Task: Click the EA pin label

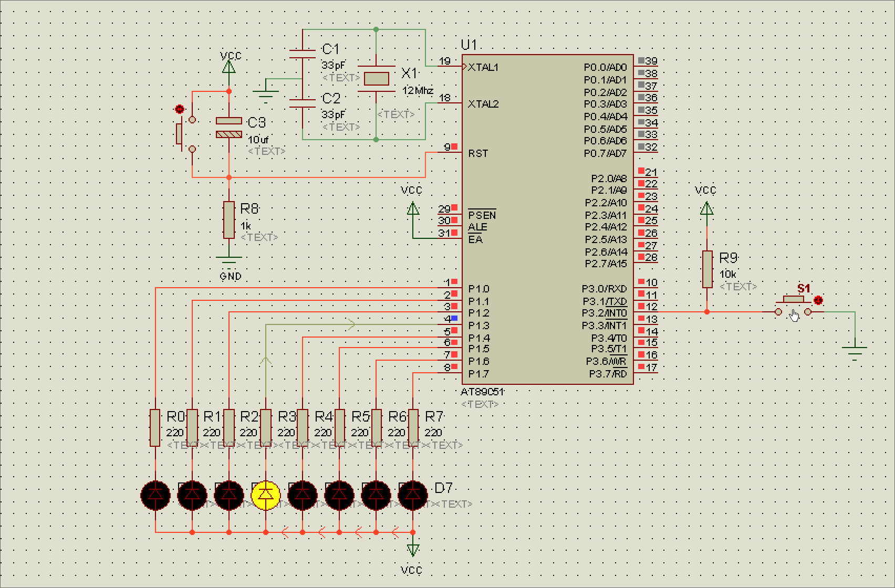Action: click(475, 239)
